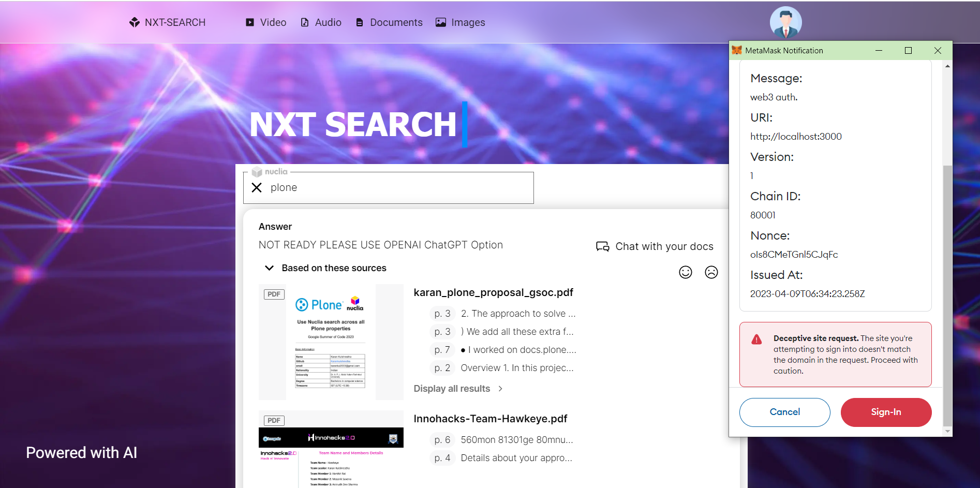Click the MetaMask fox icon
980x488 pixels.
[x=737, y=50]
